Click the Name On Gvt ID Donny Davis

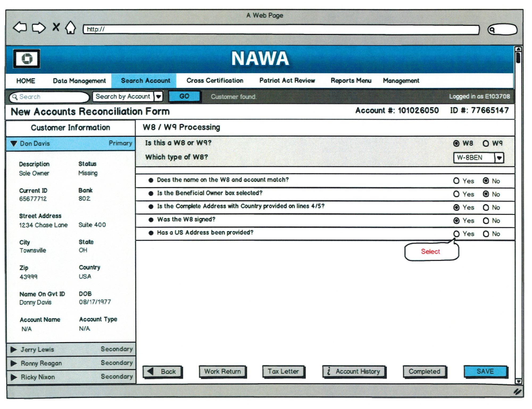coord(35,302)
